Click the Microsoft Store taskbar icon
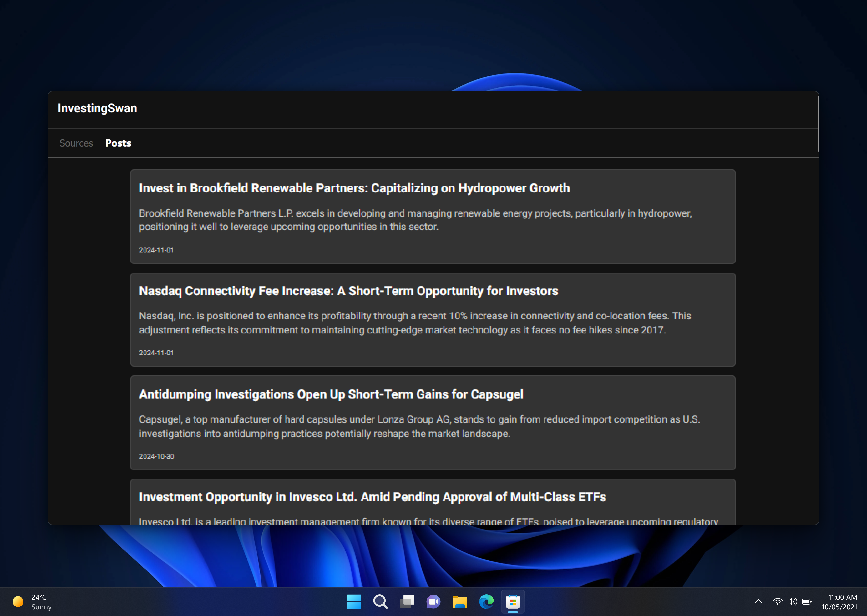Image resolution: width=867 pixels, height=616 pixels. click(x=513, y=602)
